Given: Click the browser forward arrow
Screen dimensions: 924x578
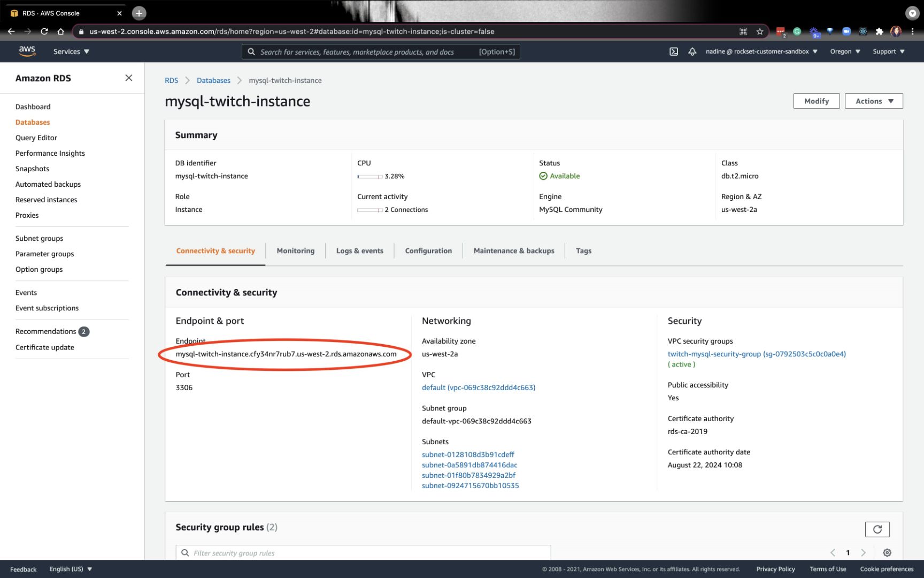Looking at the screenshot, I should tap(28, 32).
